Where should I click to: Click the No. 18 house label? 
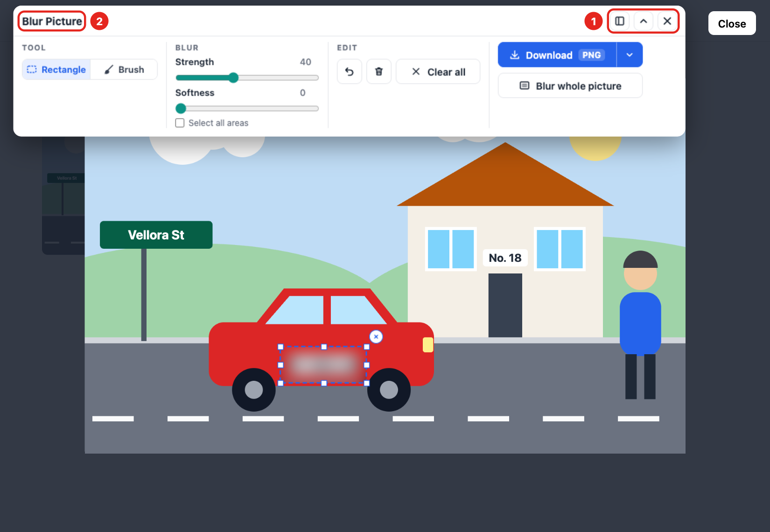pos(505,258)
